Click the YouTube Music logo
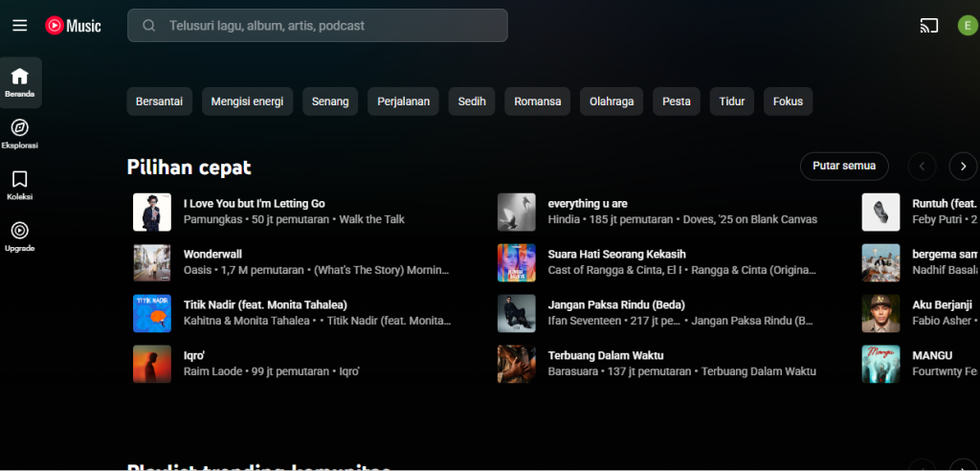 point(73,26)
